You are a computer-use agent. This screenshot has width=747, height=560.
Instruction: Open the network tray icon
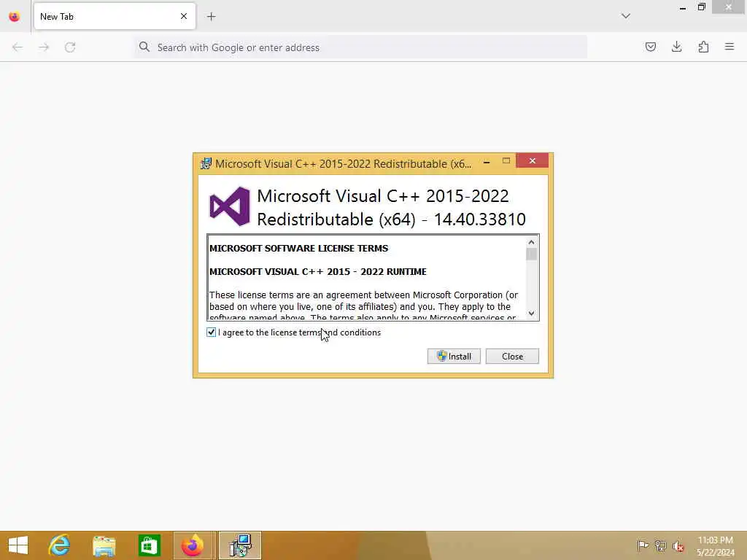coord(660,545)
